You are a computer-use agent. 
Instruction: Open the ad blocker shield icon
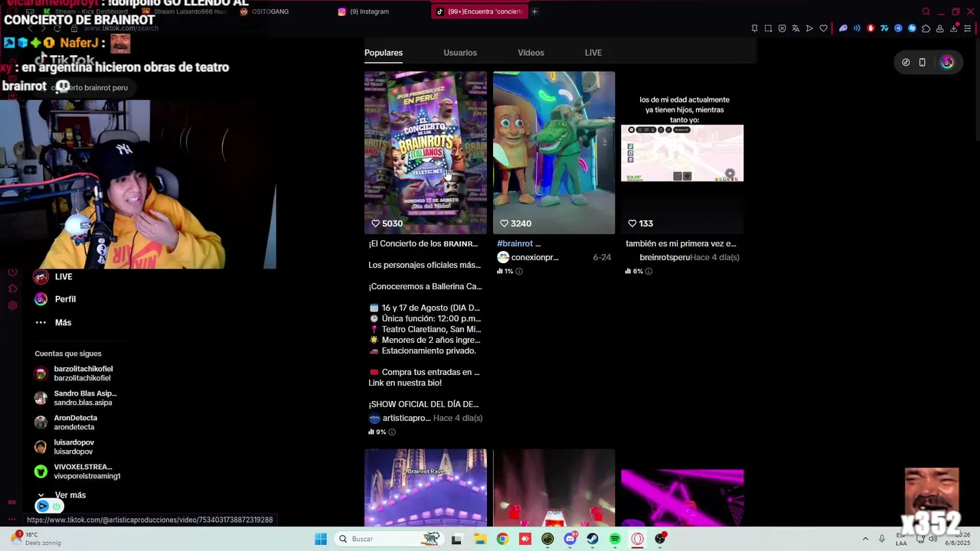tap(782, 28)
